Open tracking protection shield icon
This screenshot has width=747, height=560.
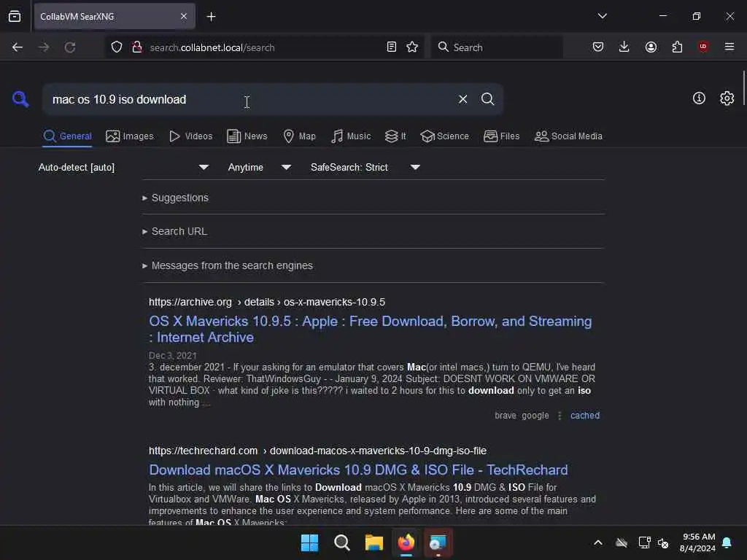(117, 47)
